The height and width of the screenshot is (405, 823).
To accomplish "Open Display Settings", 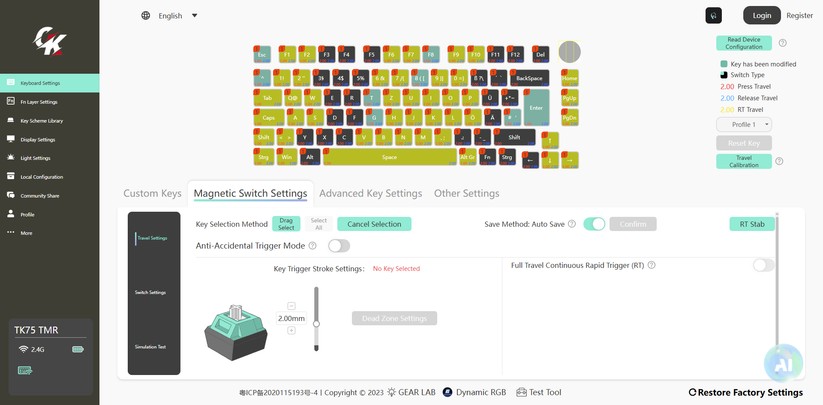I will 49,140.
